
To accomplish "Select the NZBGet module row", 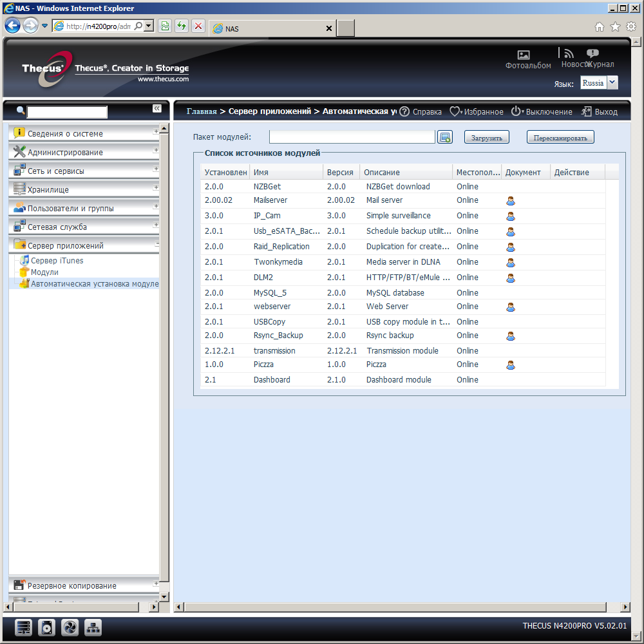I will [403, 187].
